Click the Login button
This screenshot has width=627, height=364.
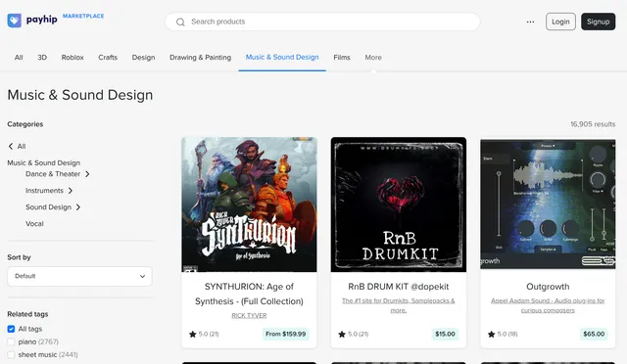(560, 22)
